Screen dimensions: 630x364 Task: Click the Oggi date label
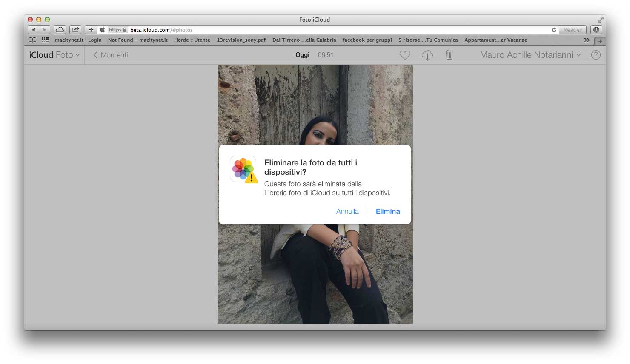click(x=302, y=55)
